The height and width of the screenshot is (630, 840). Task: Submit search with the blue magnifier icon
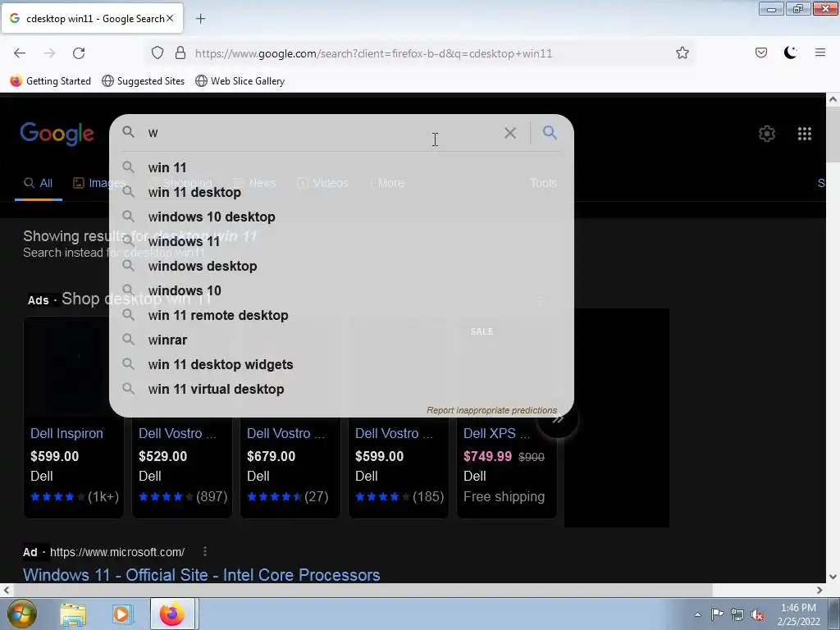pyautogui.click(x=550, y=132)
